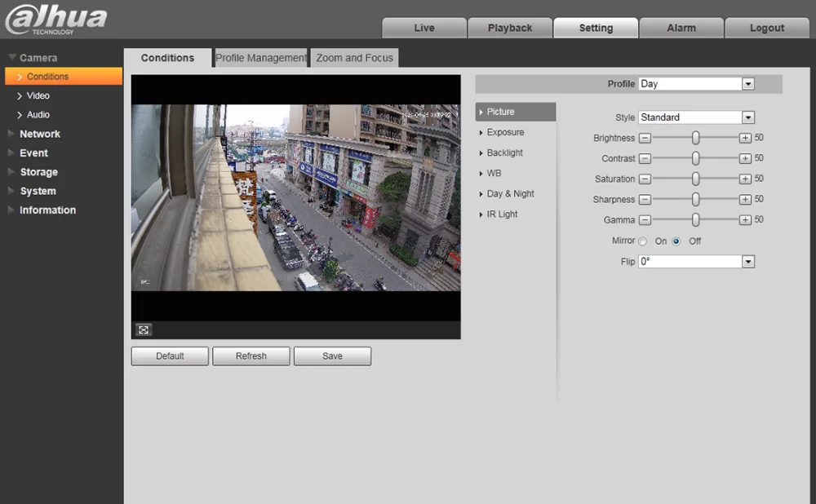Viewport: 816px width, 504px height.
Task: Open the Playback tab
Action: pos(510,28)
